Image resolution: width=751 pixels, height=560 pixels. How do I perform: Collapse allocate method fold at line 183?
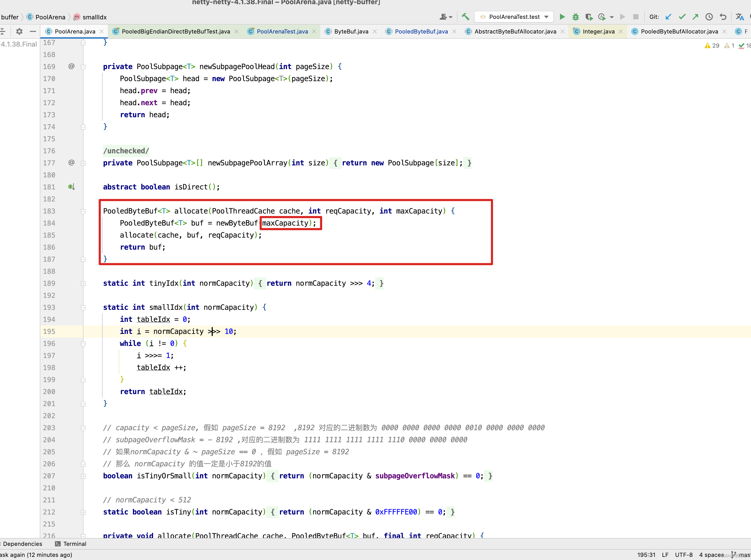(83, 211)
